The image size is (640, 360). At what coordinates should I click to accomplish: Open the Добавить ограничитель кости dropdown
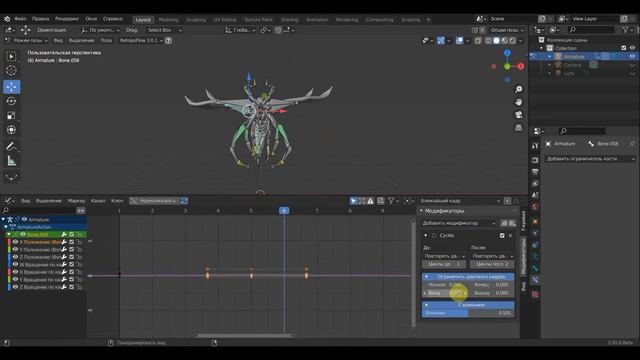[591, 158]
